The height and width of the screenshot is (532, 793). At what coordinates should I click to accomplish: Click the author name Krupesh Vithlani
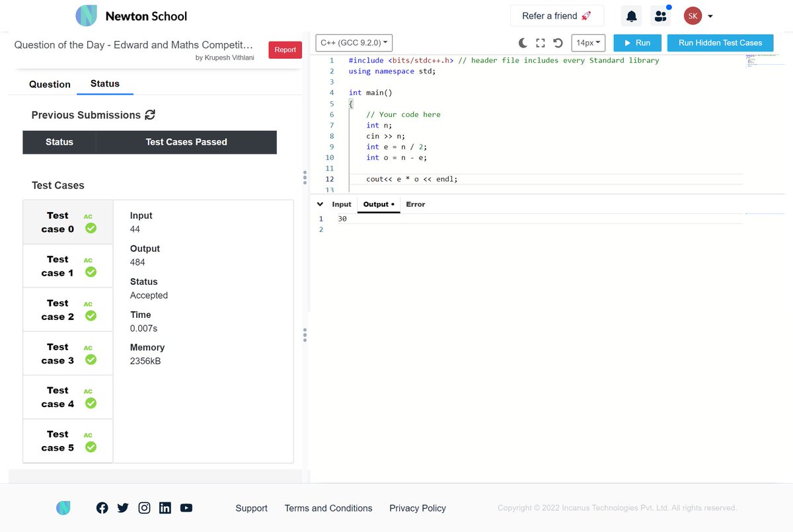click(229, 58)
